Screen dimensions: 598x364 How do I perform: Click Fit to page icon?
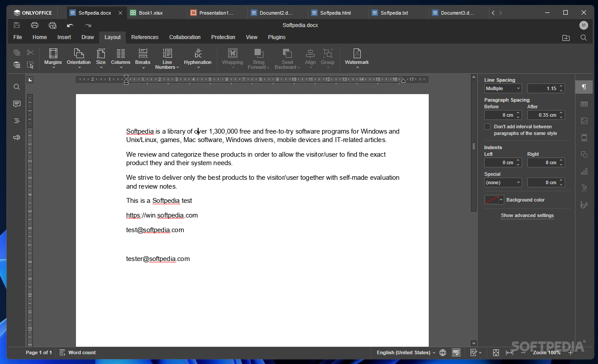[x=496, y=352]
